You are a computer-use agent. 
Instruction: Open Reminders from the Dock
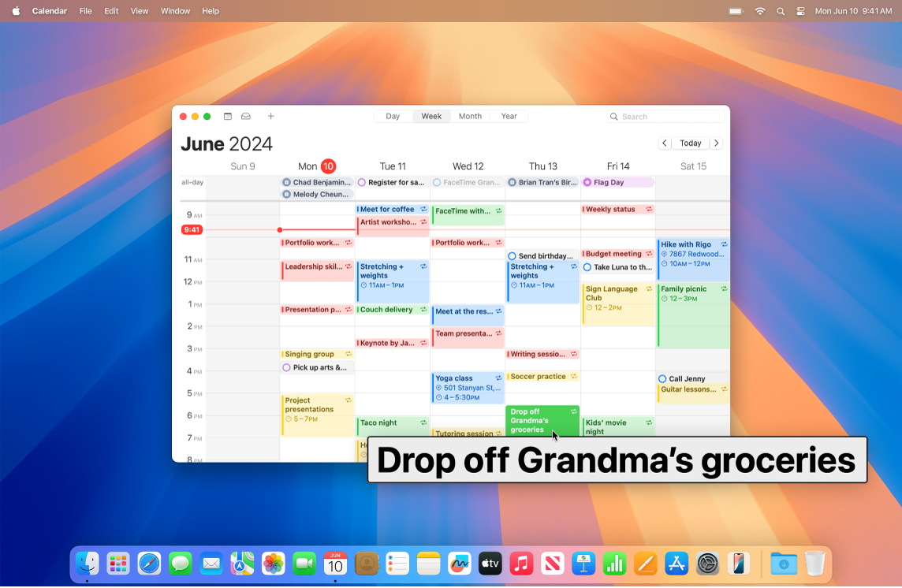coord(397,564)
